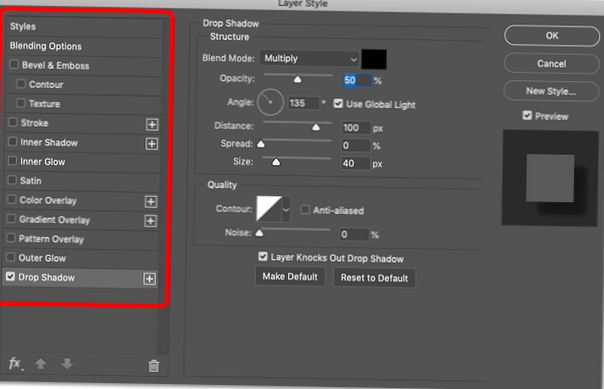The image size is (604, 389).
Task: Toggle Layer Knocks Out Drop Shadow
Action: coord(263,257)
